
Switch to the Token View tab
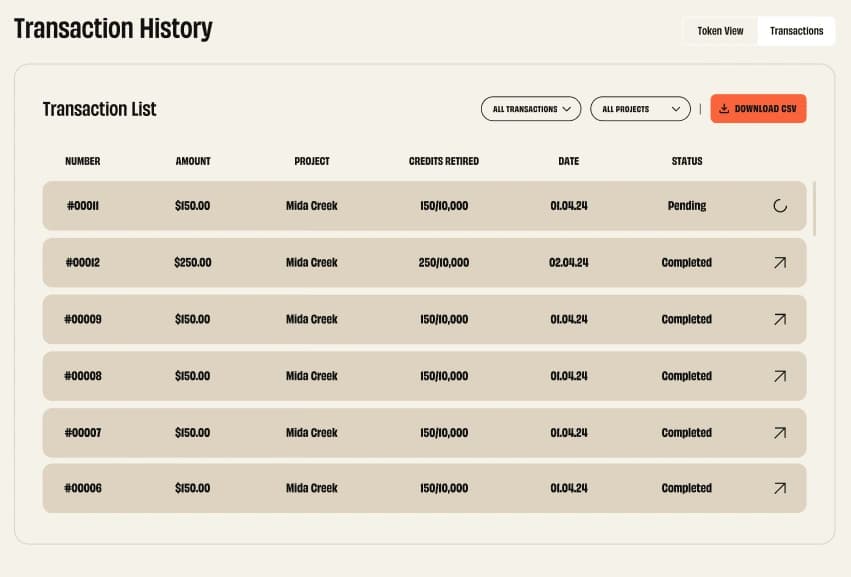719,31
